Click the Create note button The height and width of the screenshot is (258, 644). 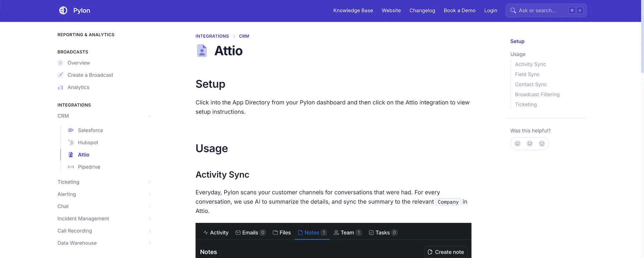point(446,252)
